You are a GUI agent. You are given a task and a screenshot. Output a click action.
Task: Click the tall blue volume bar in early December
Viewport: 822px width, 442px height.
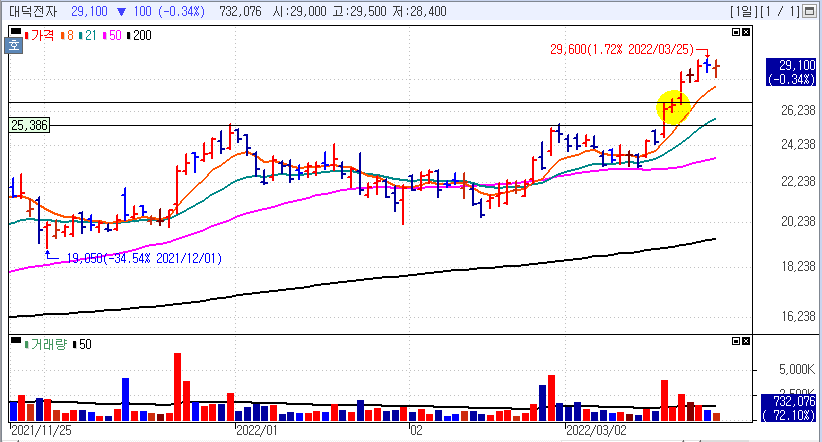click(125, 400)
